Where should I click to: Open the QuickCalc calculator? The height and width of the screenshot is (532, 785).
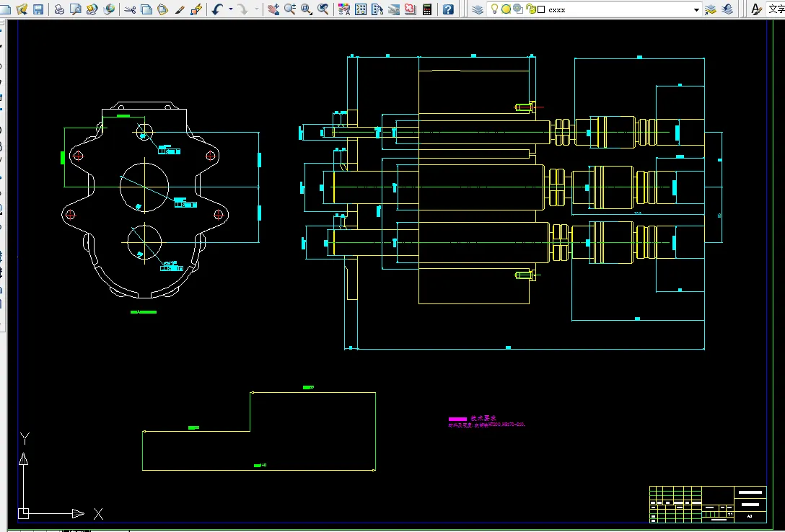coord(427,9)
